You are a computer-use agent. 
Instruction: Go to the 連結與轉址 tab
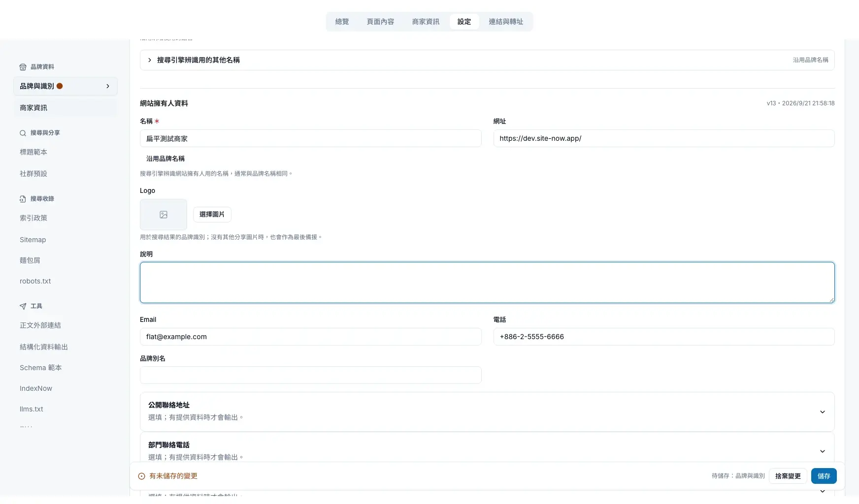click(x=506, y=22)
